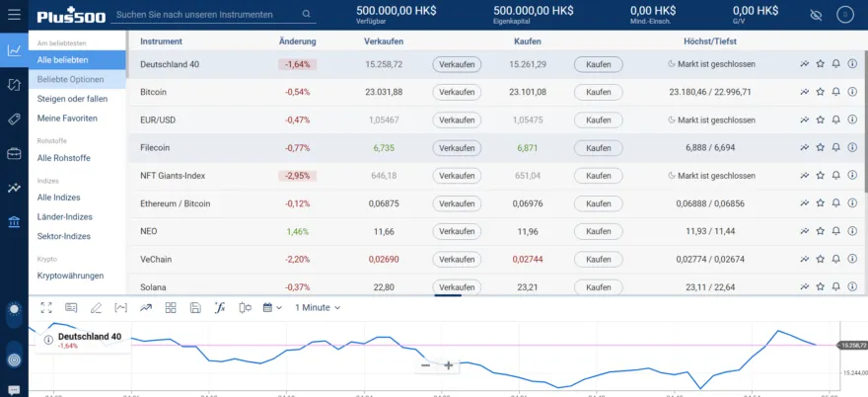Open the briefcase portfolio icon in left sidebar
The image size is (868, 397).
tap(14, 153)
